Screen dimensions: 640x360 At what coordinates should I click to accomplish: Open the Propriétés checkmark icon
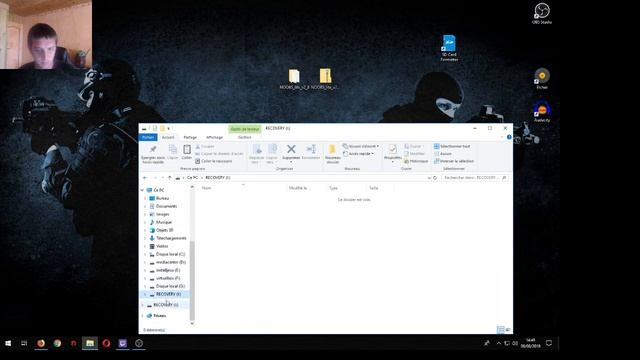click(x=393, y=152)
